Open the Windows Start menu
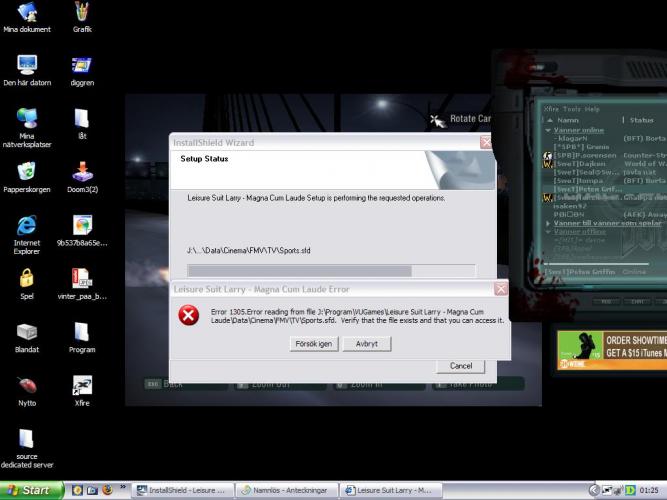Viewport: 667px width, 500px height. (x=31, y=490)
